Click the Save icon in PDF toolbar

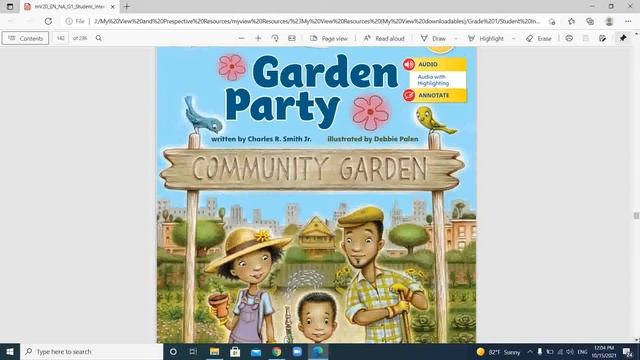586,38
